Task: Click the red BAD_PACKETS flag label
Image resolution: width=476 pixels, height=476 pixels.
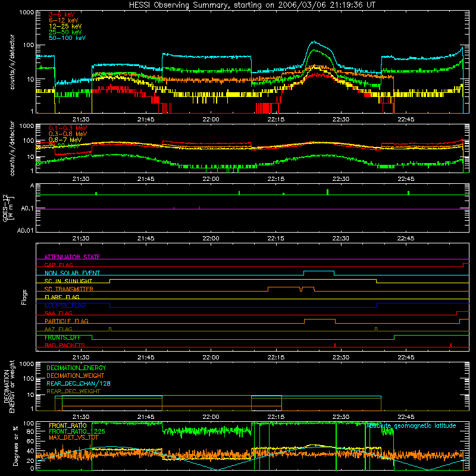Action: [x=65, y=345]
